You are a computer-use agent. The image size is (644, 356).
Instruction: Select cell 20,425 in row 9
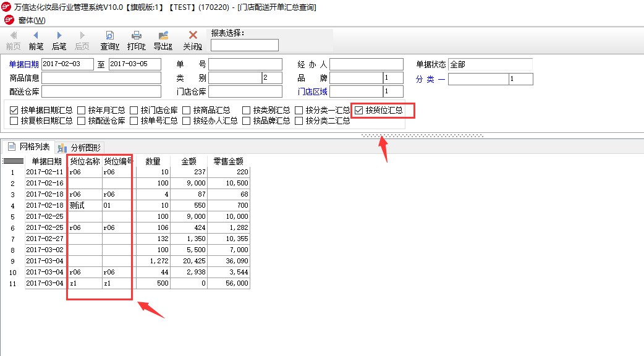(189, 261)
